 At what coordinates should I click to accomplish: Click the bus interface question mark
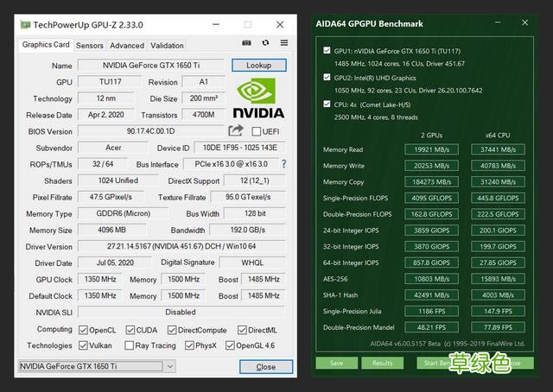click(283, 164)
